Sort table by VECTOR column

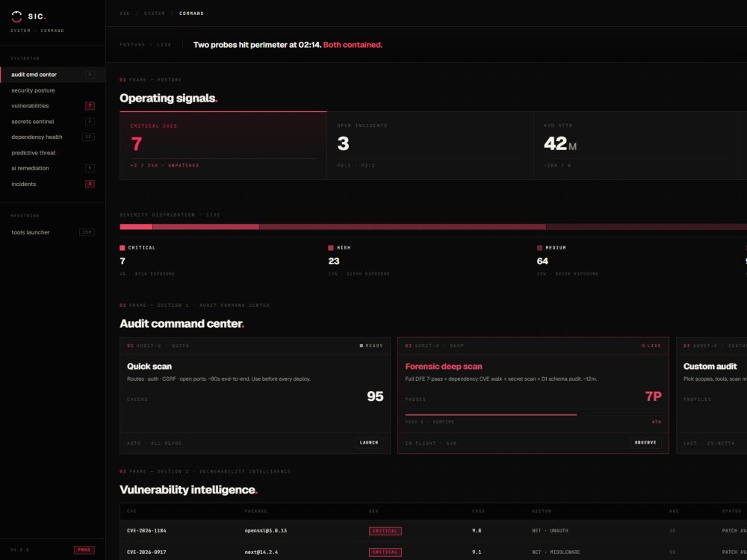pos(541,511)
